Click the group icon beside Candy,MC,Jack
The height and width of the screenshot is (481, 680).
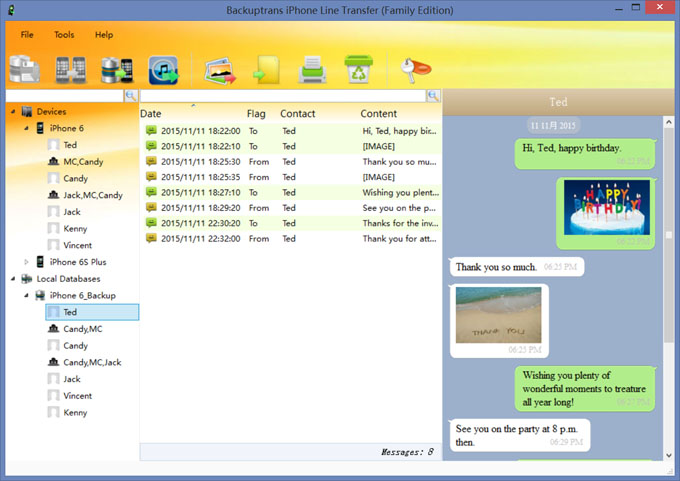(53, 362)
